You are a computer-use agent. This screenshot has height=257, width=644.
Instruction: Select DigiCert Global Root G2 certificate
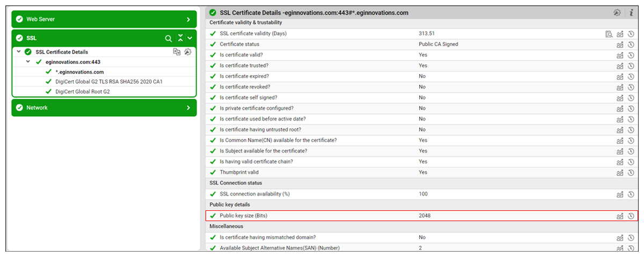pyautogui.click(x=83, y=92)
